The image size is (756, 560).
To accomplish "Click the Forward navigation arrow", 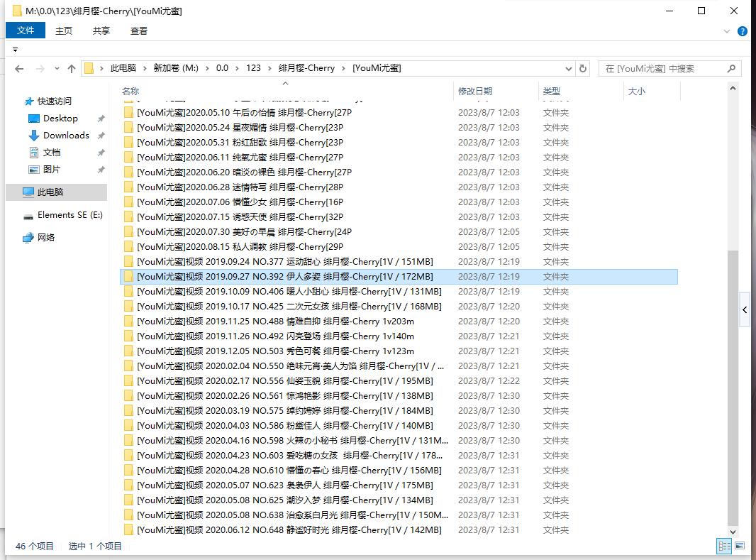I will (40, 69).
